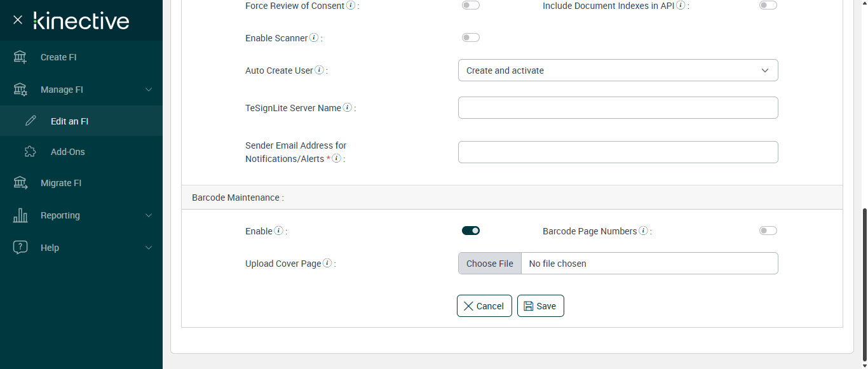This screenshot has width=868, height=369.
Task: Click the Create FI bank icon
Action: [x=20, y=57]
